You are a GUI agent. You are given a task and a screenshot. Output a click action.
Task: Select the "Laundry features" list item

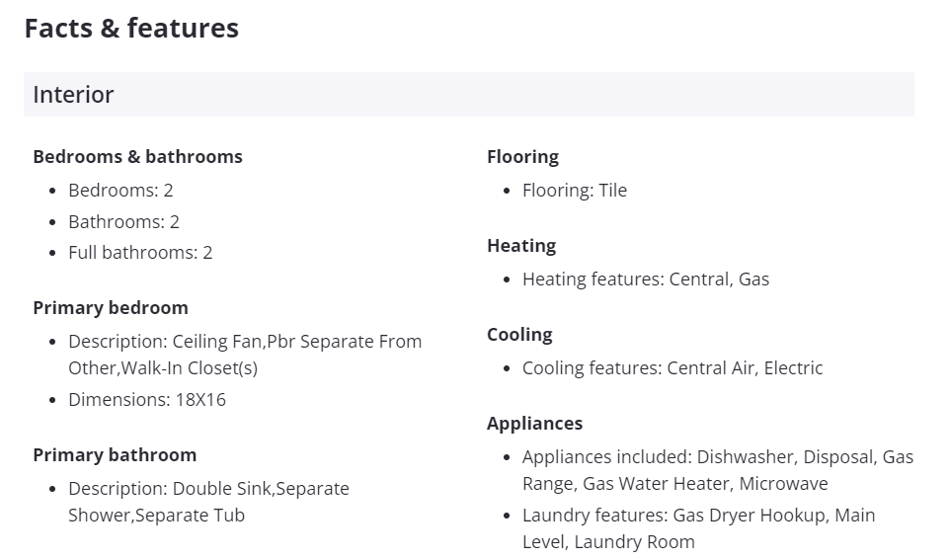(698, 528)
